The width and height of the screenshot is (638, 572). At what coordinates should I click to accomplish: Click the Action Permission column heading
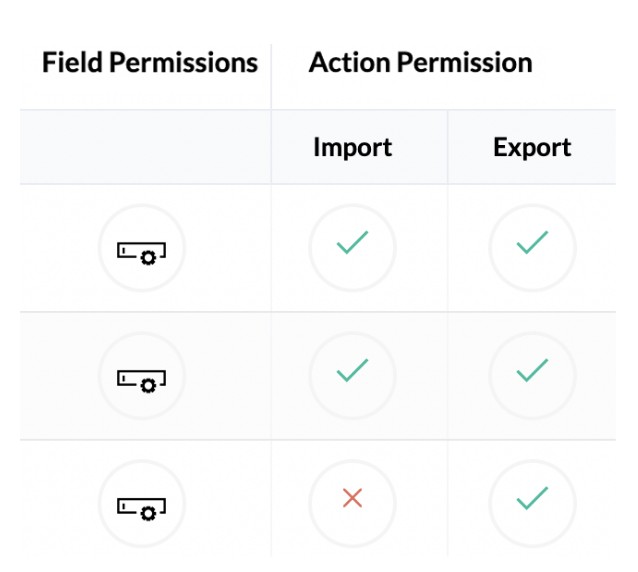[420, 63]
